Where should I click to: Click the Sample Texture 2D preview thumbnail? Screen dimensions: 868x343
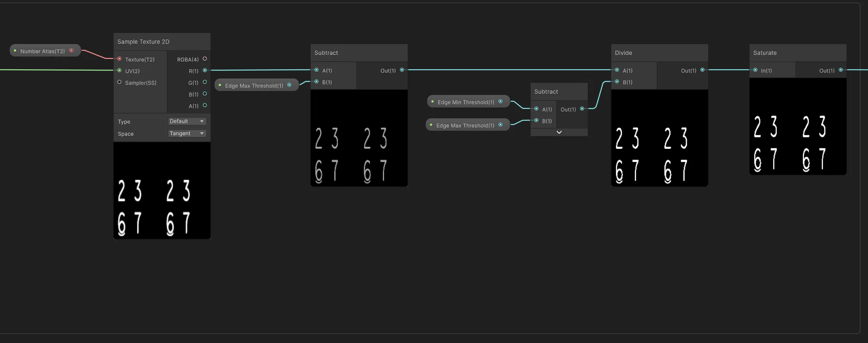(162, 190)
